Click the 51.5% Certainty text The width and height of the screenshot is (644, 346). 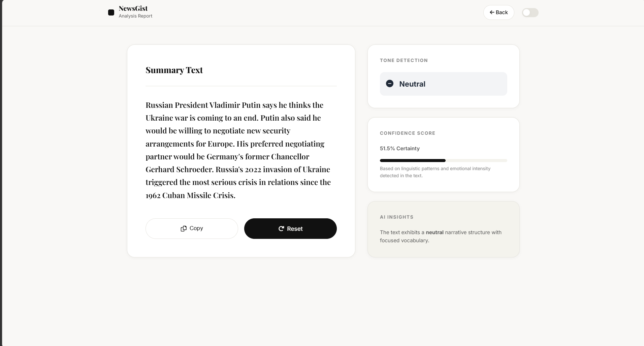click(x=400, y=149)
